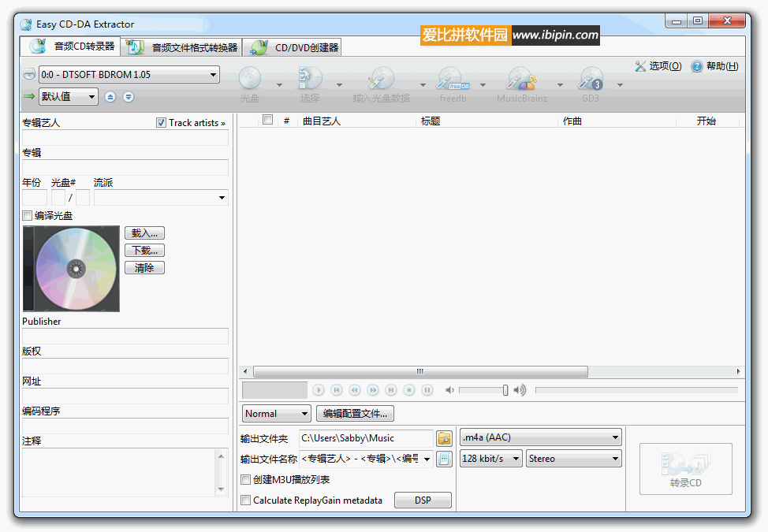Click the 输入光盘数据 toolbar icon

381,78
